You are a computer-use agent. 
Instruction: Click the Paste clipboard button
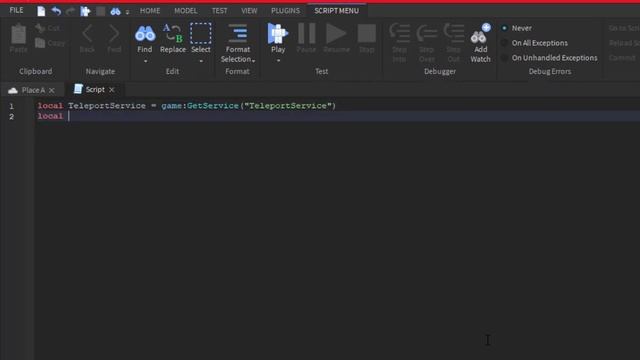coord(18,39)
